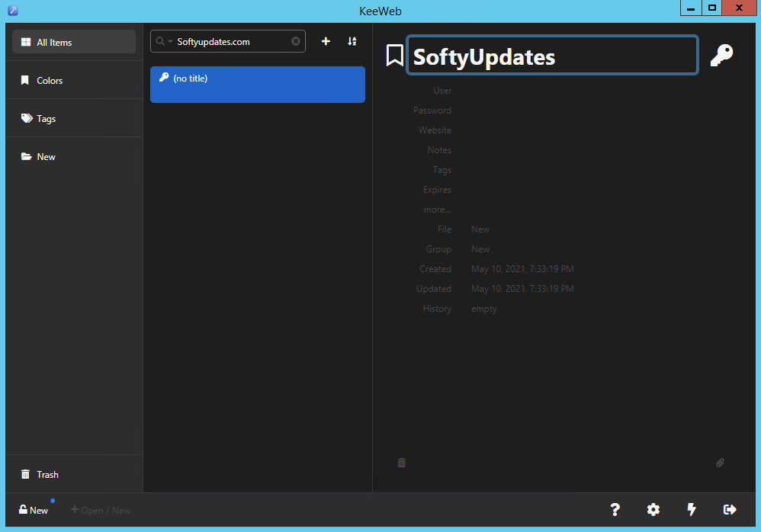Expand more... fields option
This screenshot has width=761, height=532.
click(437, 210)
